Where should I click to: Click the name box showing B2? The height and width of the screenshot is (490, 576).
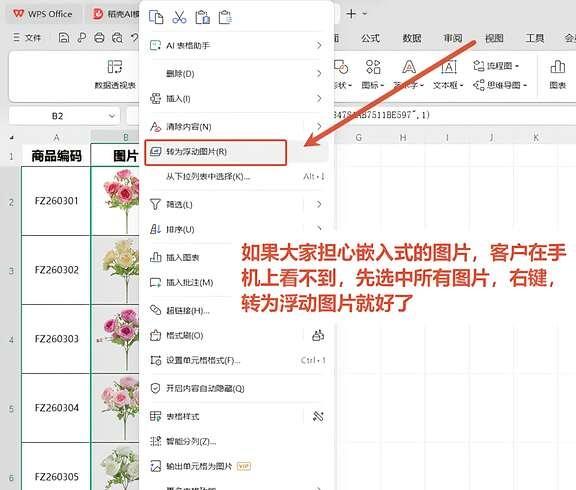coord(64,116)
